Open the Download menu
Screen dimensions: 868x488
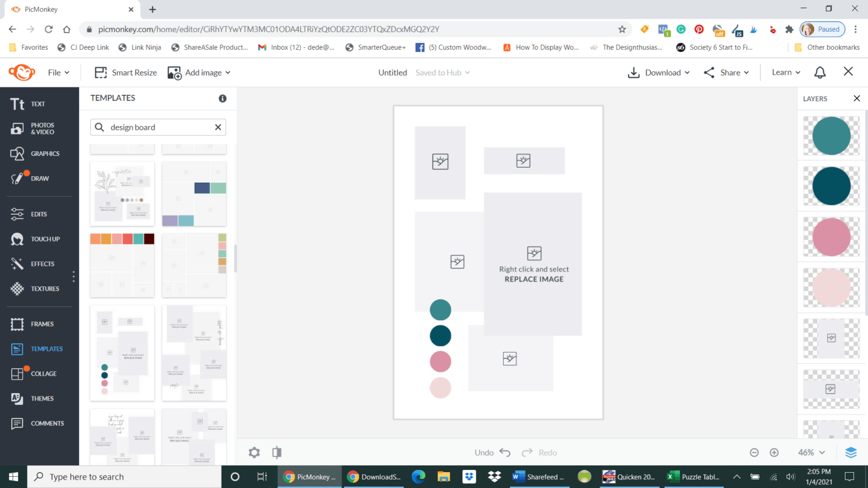658,72
